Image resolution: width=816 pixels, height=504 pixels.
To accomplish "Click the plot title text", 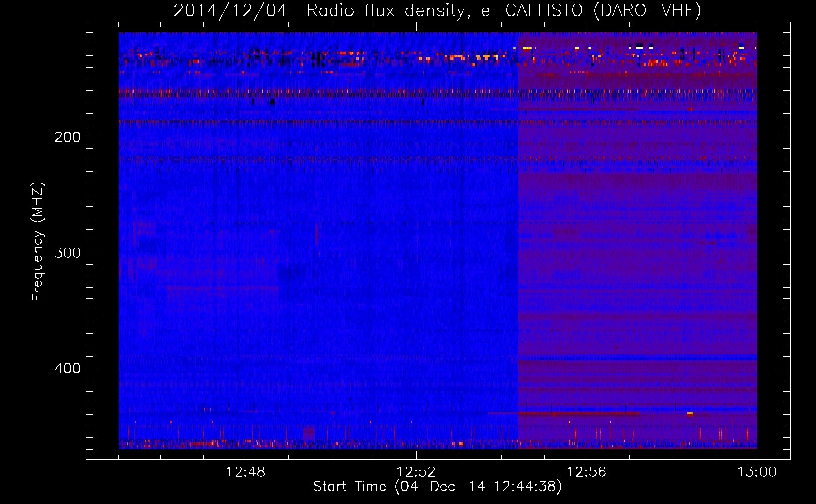I will pos(437,11).
